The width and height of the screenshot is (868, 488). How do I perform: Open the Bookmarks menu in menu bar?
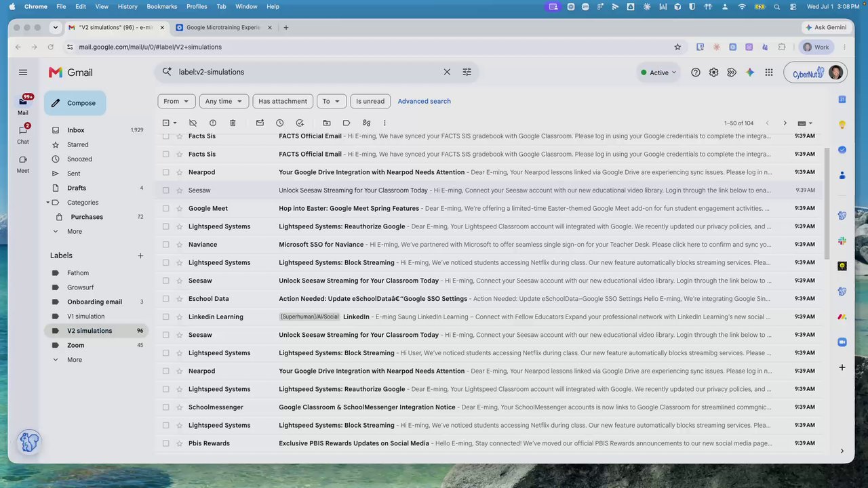coord(161,6)
